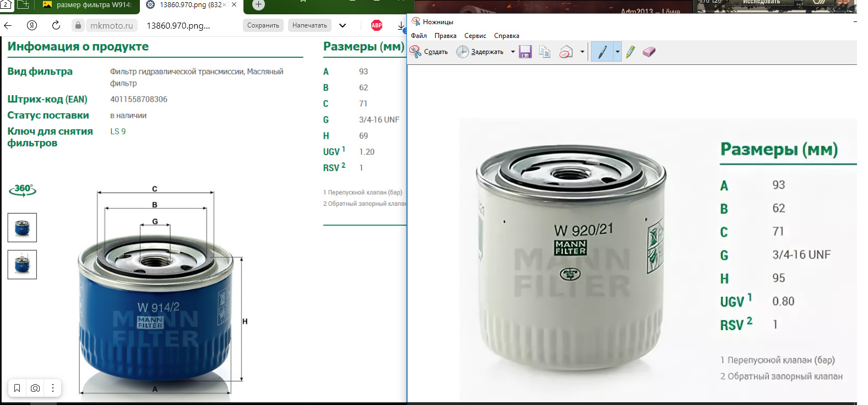The width and height of the screenshot is (868, 405).
Task: Select the Eraser tool in Scissors
Action: point(649,52)
